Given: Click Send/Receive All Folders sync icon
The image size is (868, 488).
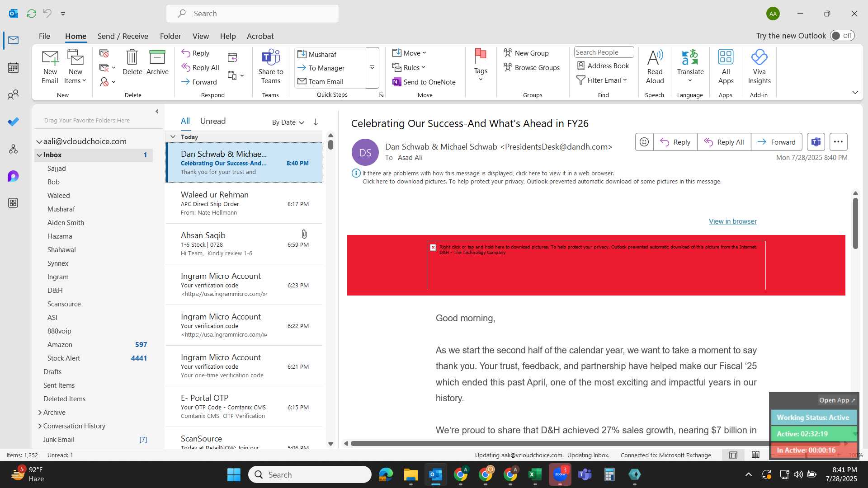Looking at the screenshot, I should click(31, 14).
